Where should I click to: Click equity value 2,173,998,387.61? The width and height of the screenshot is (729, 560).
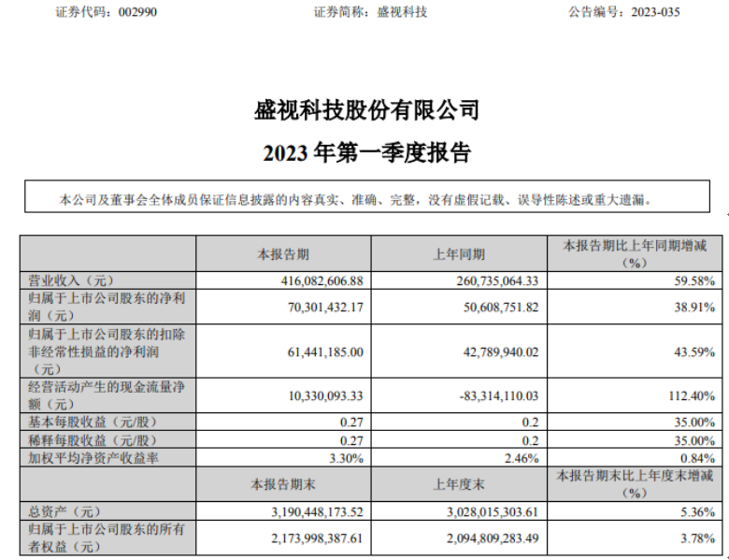pos(318,538)
